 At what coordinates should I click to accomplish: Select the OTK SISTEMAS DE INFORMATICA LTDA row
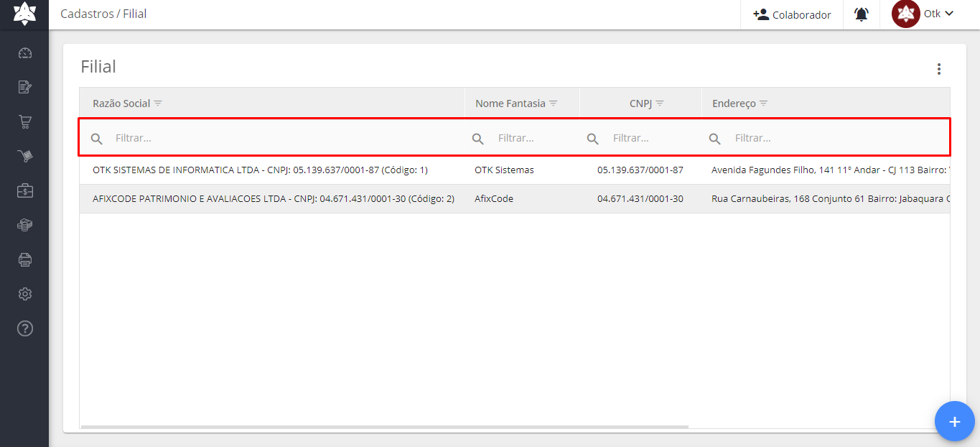pyautogui.click(x=514, y=170)
